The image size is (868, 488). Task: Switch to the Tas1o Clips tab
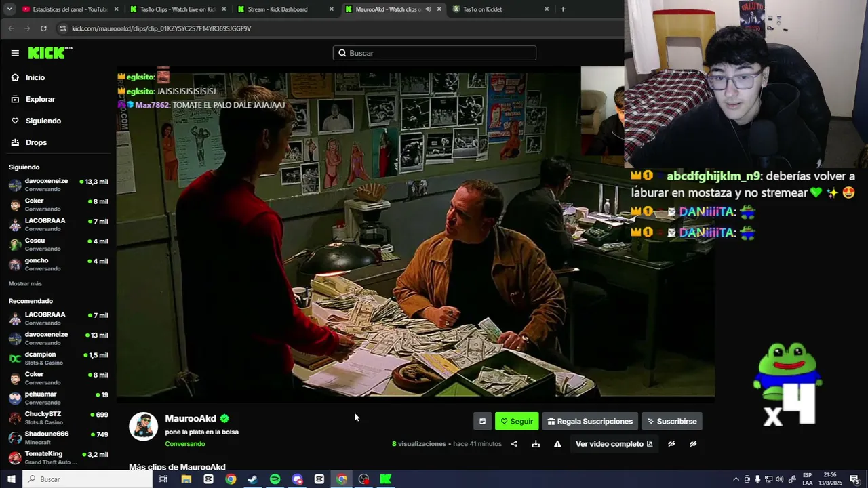pyautogui.click(x=178, y=9)
